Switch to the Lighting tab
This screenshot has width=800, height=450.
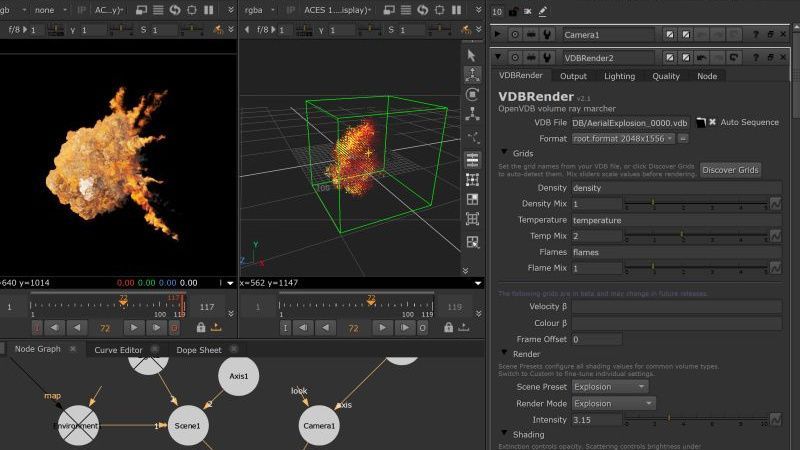pos(619,76)
